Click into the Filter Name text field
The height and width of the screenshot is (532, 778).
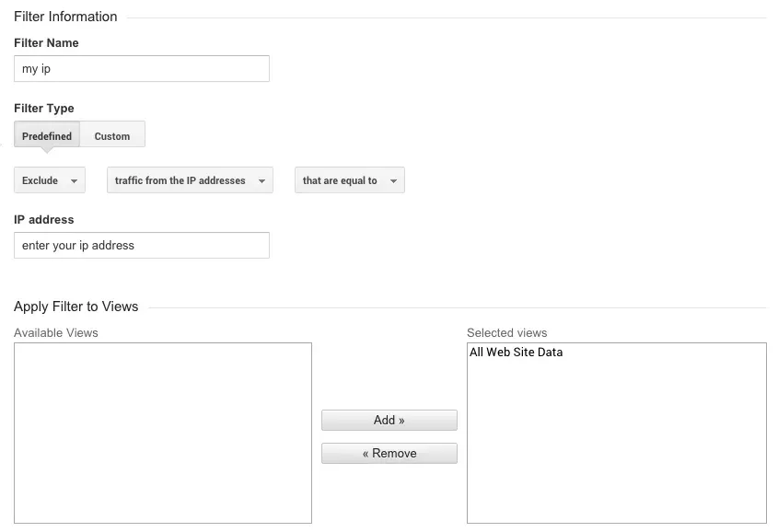[x=141, y=68]
